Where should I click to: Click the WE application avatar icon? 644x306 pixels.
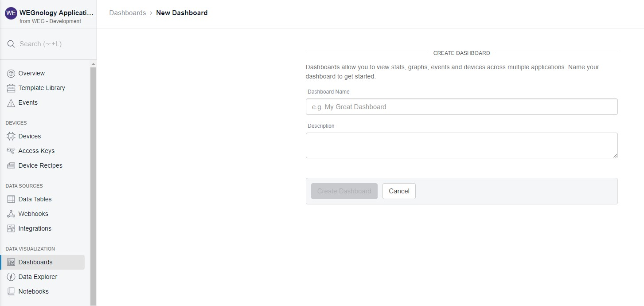[x=11, y=13]
